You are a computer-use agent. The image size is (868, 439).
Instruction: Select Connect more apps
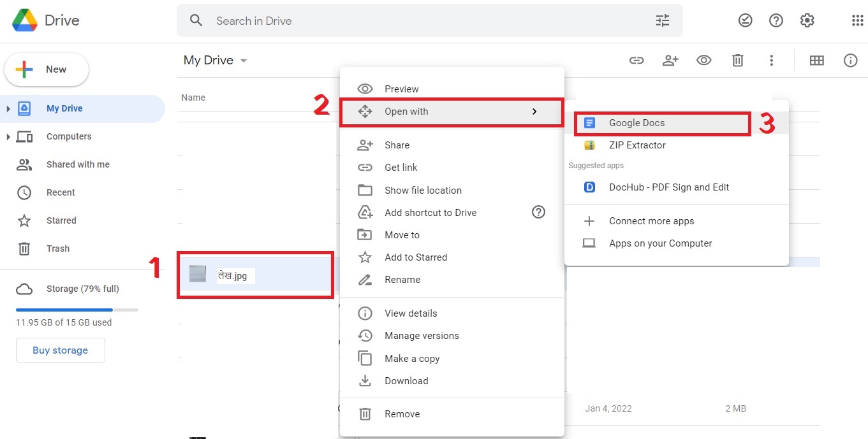coord(677,221)
